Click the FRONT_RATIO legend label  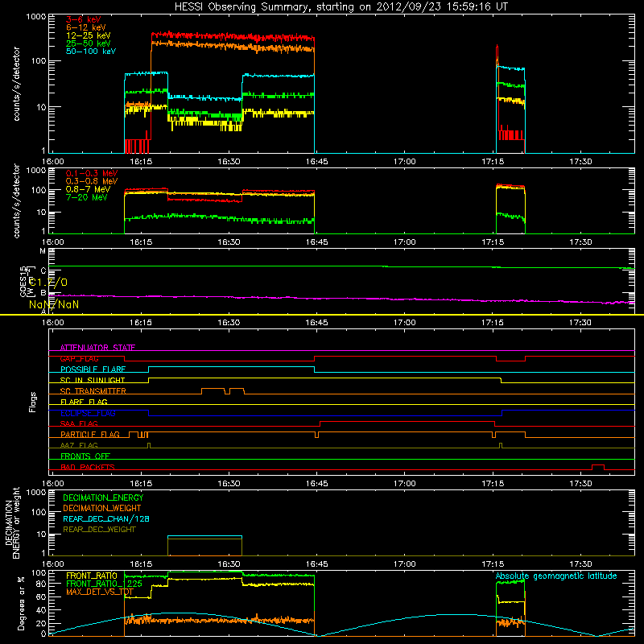[x=92, y=576]
